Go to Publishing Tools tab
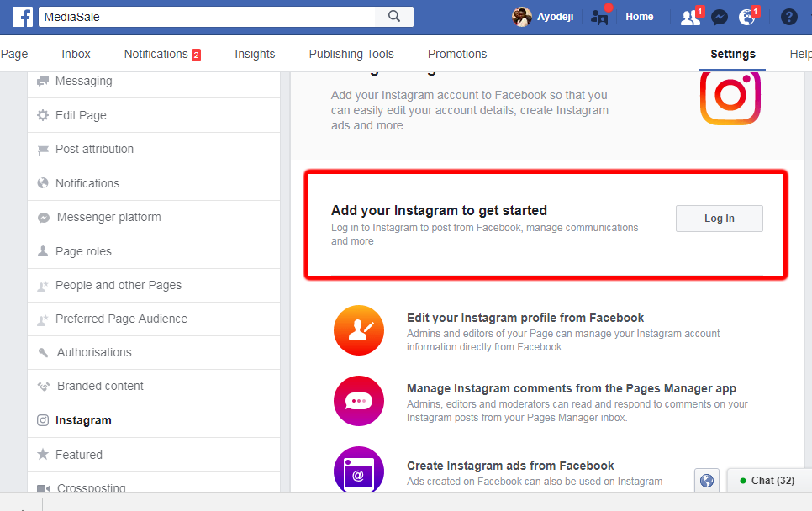The image size is (812, 511). (351, 54)
